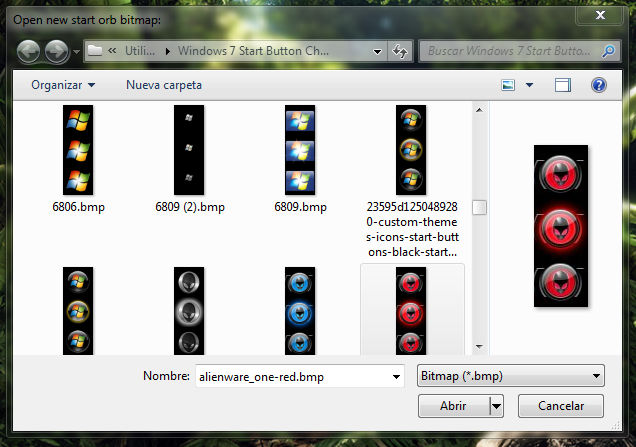Viewport: 636px width, 447px height.
Task: Open the Abrir split-button dropdown arrow
Action: click(x=497, y=406)
